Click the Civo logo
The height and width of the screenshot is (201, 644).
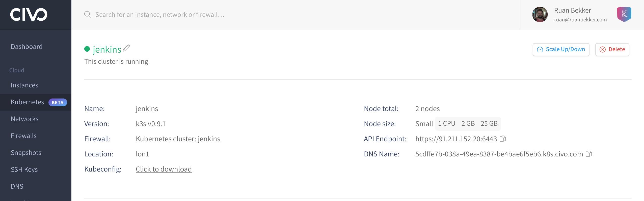tap(29, 14)
